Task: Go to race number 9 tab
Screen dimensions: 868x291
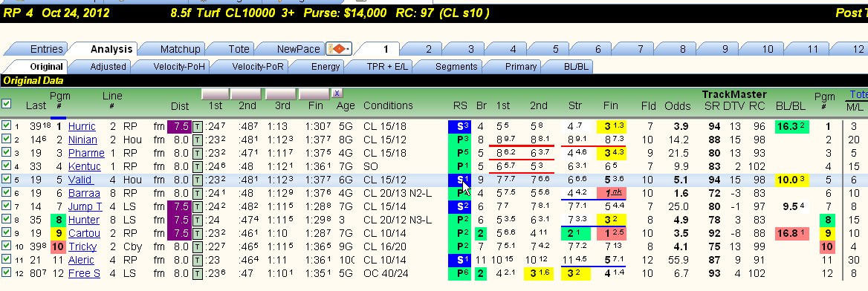Action: (725, 49)
